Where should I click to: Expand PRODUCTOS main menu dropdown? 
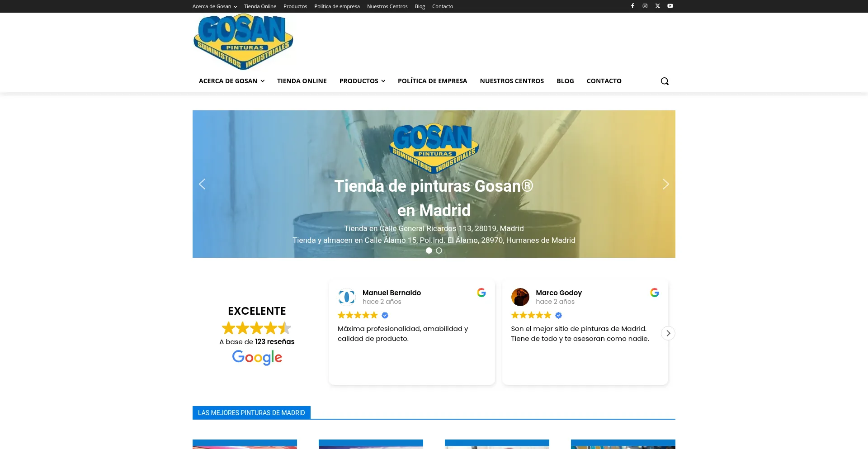click(x=363, y=81)
